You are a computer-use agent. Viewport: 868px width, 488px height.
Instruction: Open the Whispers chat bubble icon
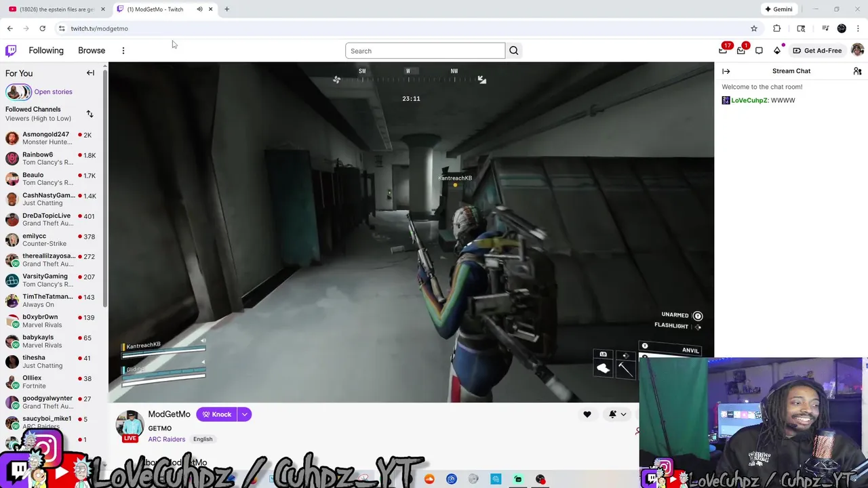[x=759, y=51]
